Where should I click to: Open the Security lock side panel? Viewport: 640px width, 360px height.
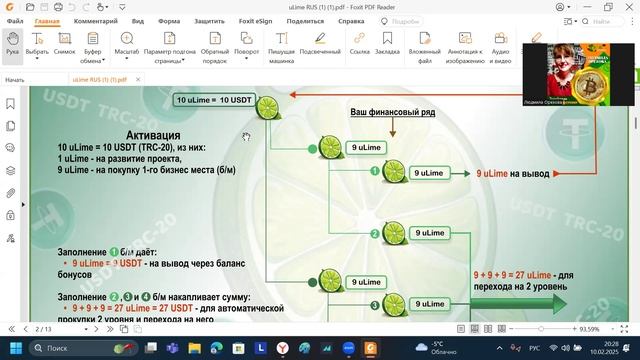point(11,215)
